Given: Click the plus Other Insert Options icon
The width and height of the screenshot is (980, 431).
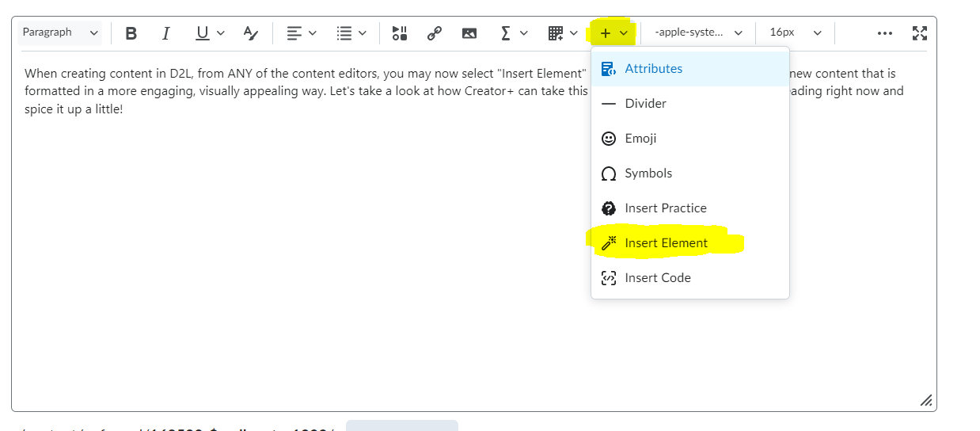Looking at the screenshot, I should point(606,33).
